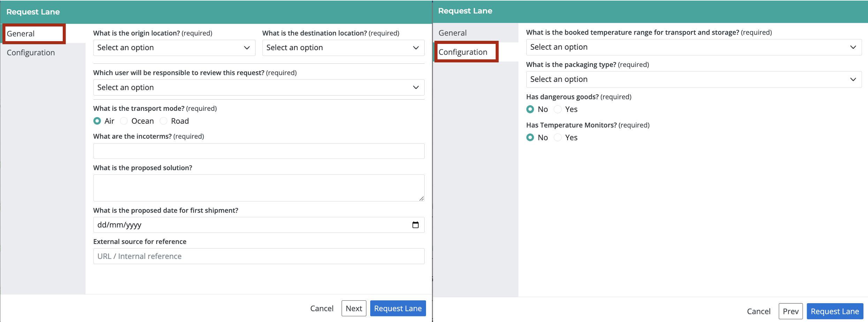
Task: Click Cancel in the right dialog
Action: click(x=759, y=311)
